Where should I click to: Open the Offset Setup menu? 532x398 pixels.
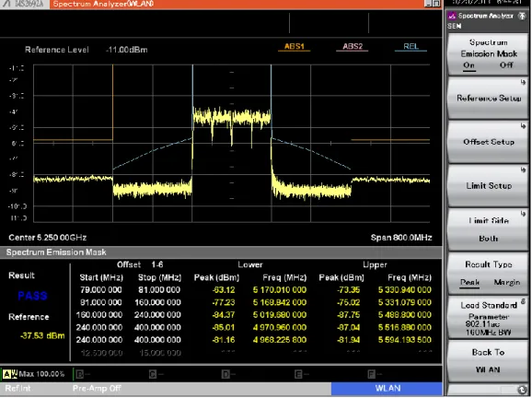[488, 142]
